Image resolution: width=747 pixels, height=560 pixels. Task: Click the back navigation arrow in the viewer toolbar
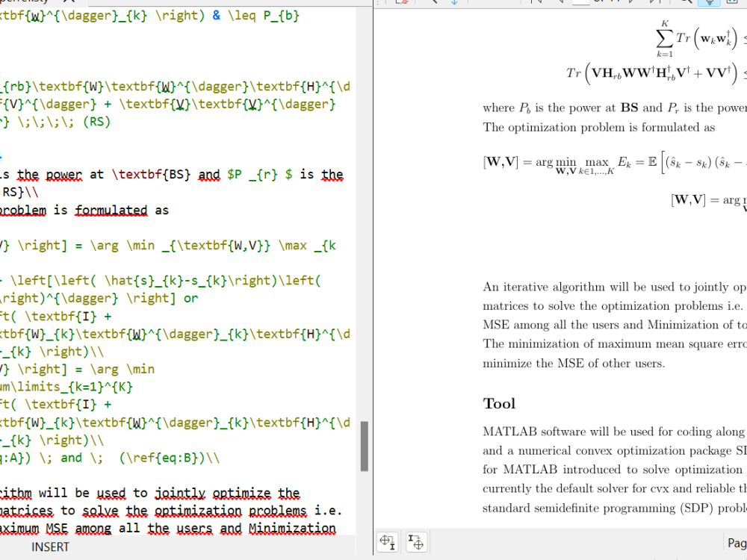pyautogui.click(x=433, y=4)
